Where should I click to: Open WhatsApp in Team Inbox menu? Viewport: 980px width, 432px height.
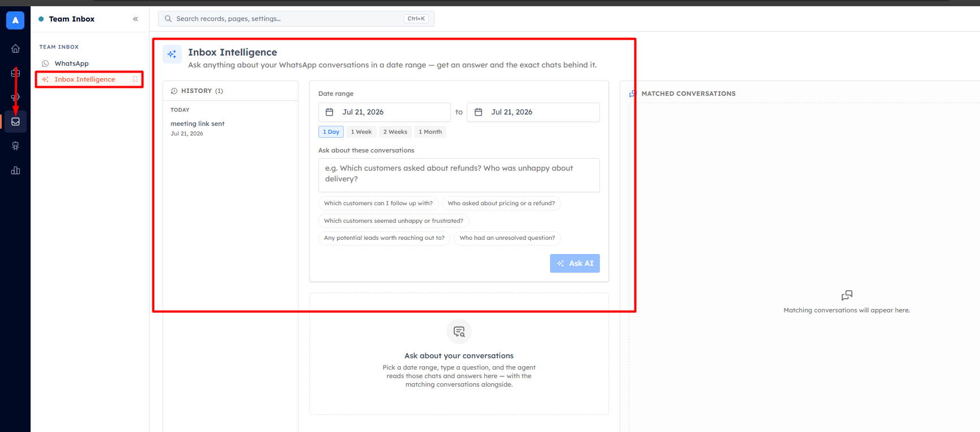click(x=71, y=63)
